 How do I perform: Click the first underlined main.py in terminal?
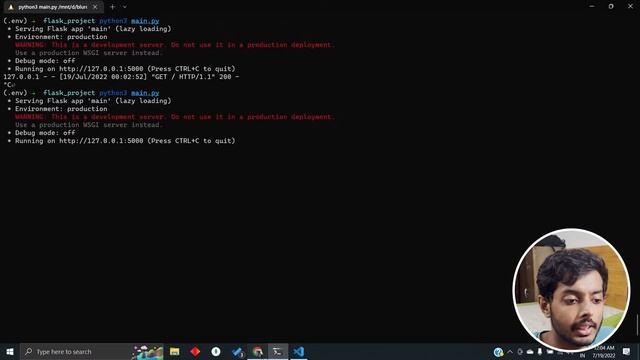(145, 21)
